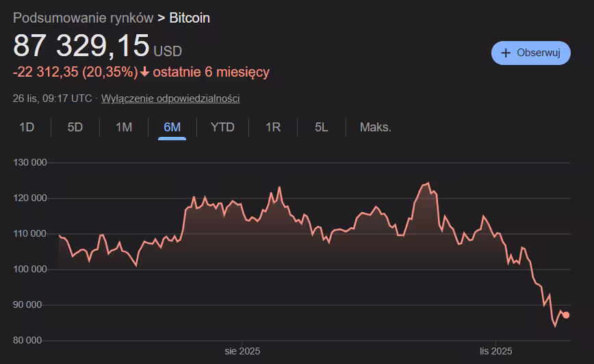Select the active 6M tab
Screen dimensions: 594x364
(172, 127)
